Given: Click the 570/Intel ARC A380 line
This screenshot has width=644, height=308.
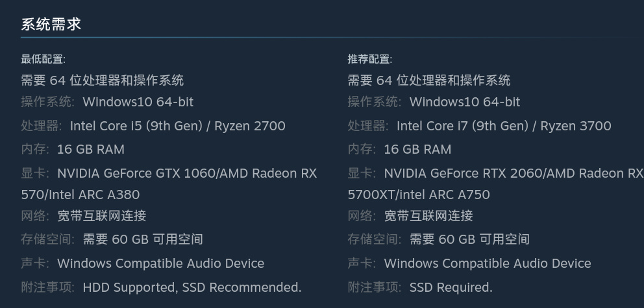Looking at the screenshot, I should pos(80,195).
